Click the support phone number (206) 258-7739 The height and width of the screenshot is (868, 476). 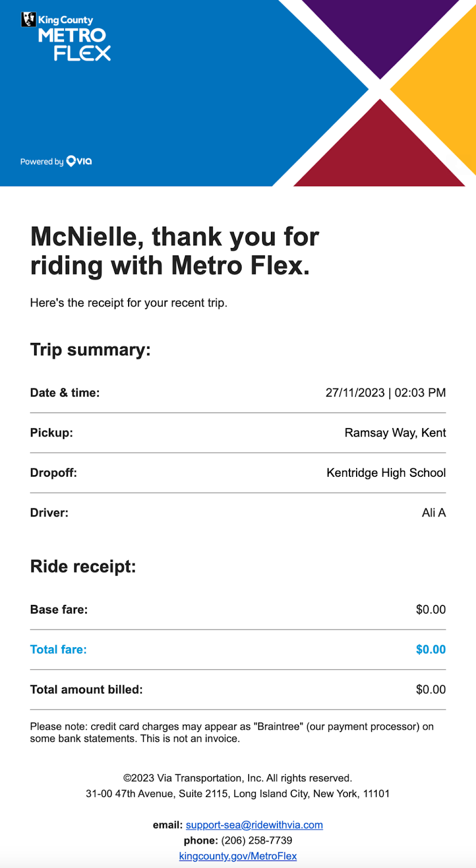point(257,840)
